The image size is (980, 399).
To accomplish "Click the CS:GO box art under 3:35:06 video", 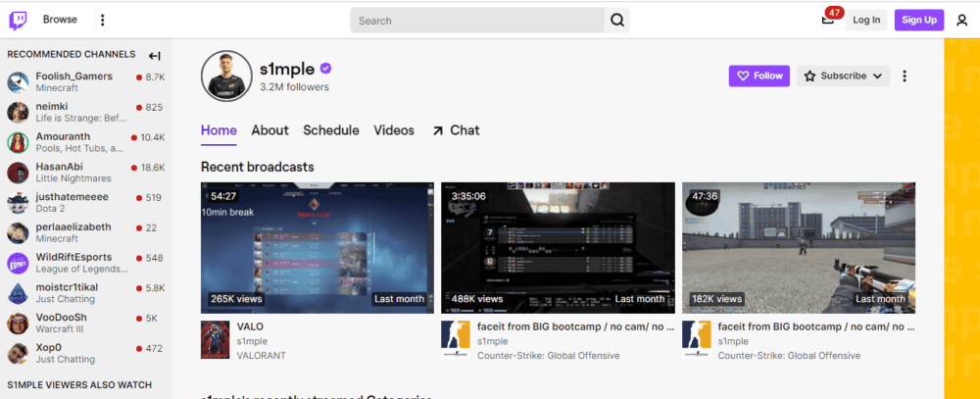I will (x=456, y=339).
